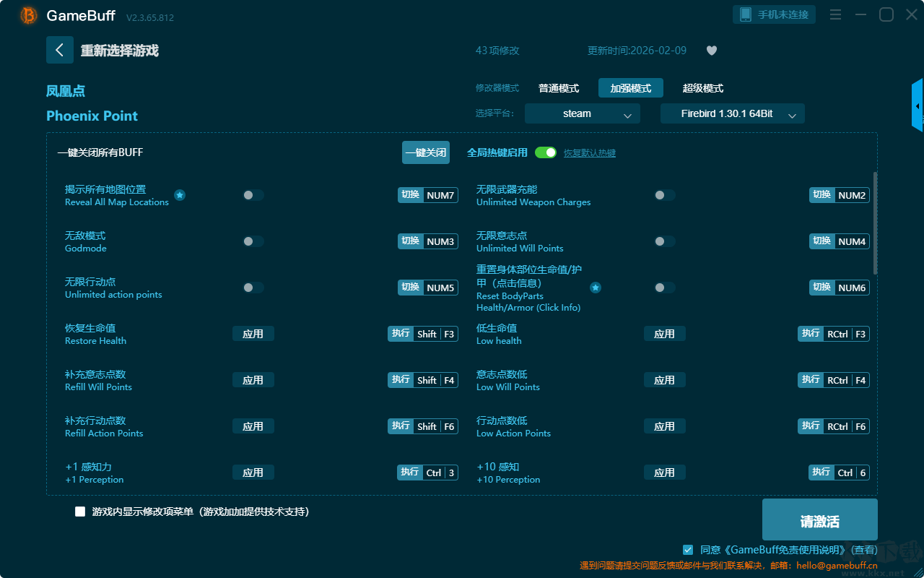Edit NUM6 hotkey for Reset BodyParts
The image size is (924, 578).
click(x=840, y=288)
